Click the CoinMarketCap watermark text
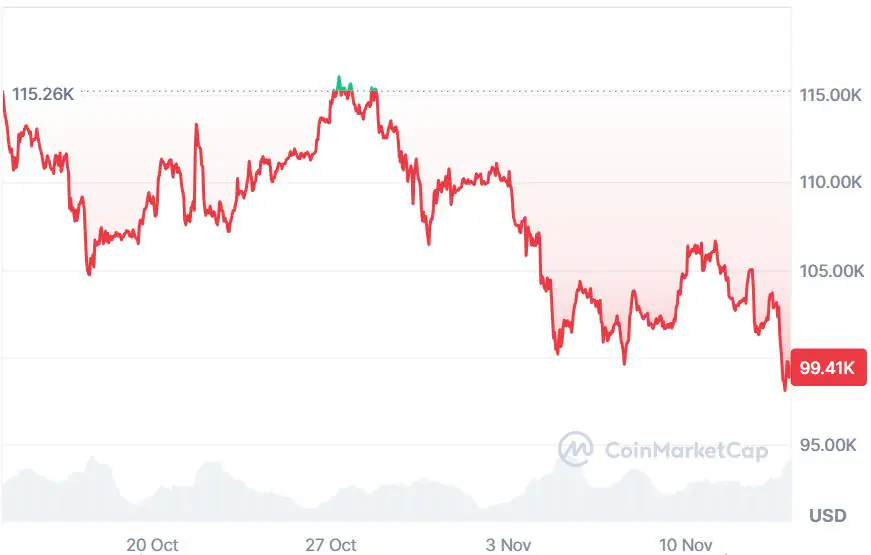Viewport: 871px width, 555px height. pos(686,450)
